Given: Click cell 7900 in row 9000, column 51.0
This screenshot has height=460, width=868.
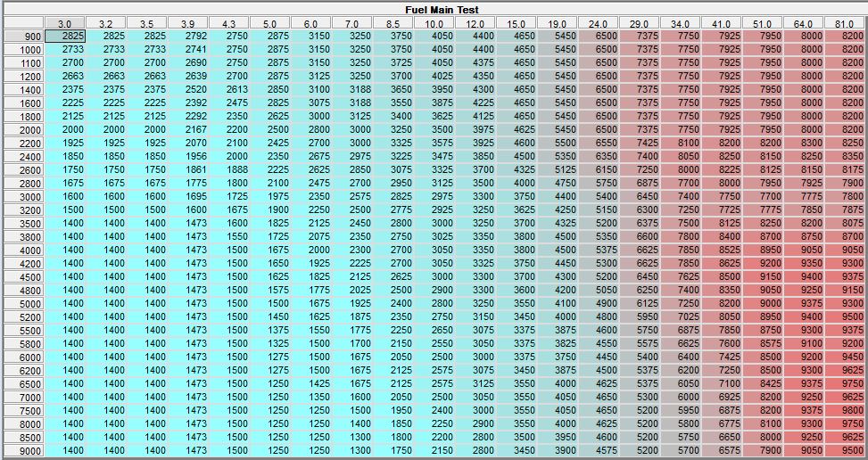Looking at the screenshot, I should click(762, 450).
